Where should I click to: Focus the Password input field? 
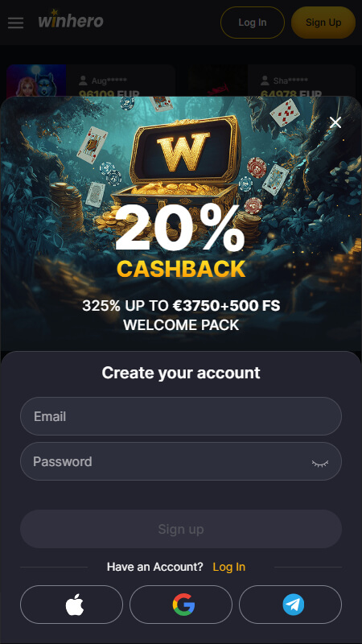tap(181, 461)
